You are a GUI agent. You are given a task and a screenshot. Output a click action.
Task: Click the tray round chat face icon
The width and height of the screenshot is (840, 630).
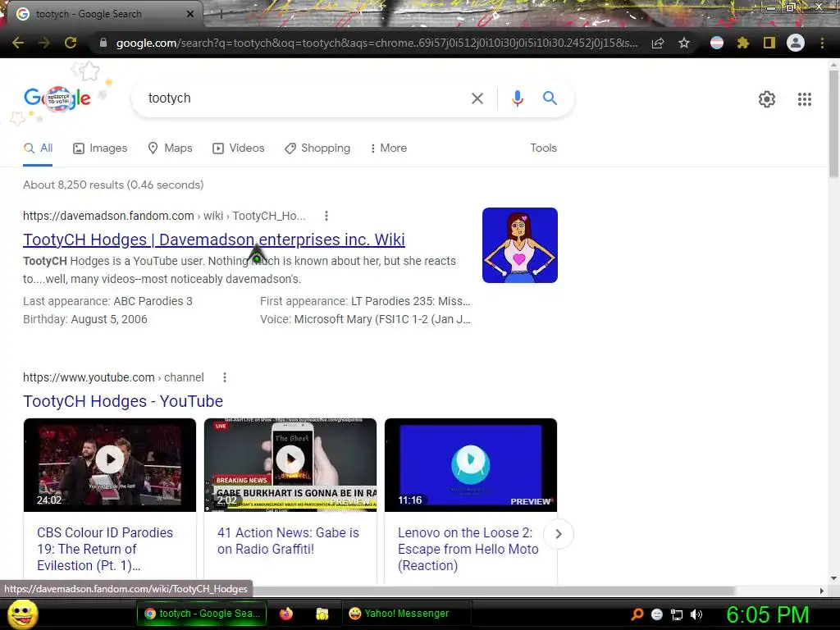(657, 614)
